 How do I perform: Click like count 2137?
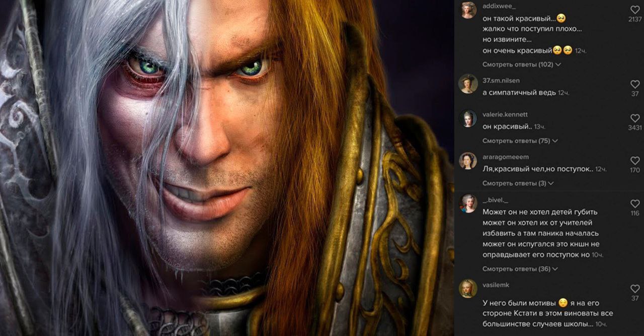coord(635,19)
